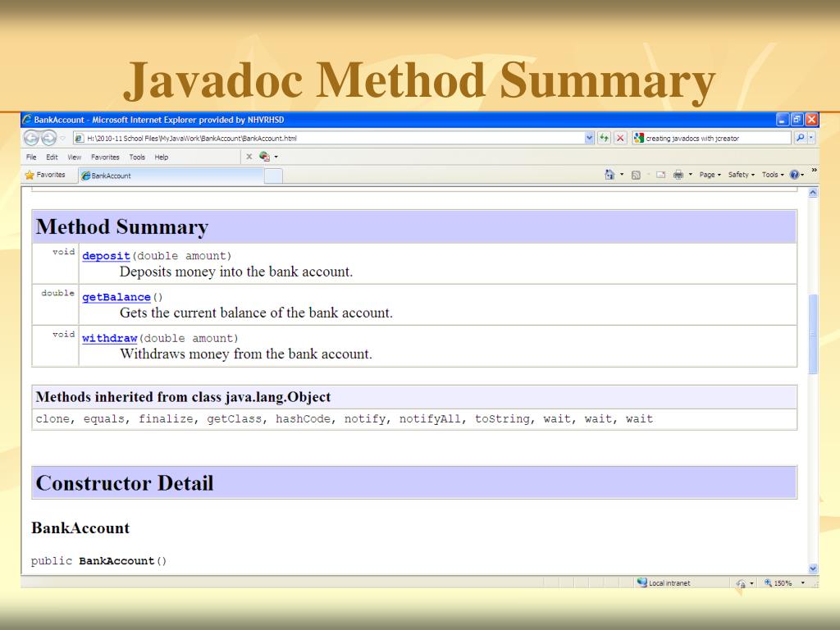
Task: Show more command bar items chevron
Action: point(815,171)
